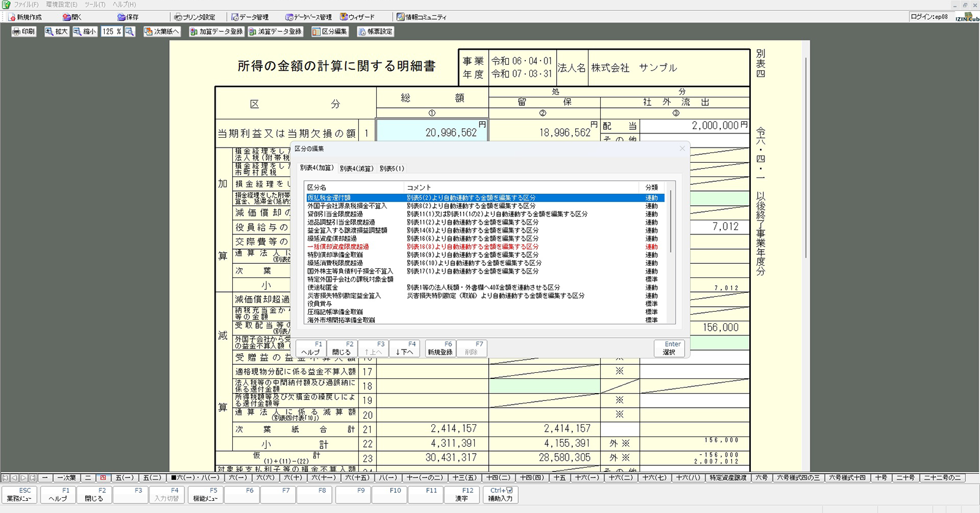Image resolution: width=980 pixels, height=513 pixels.
Task: Click 新規作成 to create new file
Action: 25,17
